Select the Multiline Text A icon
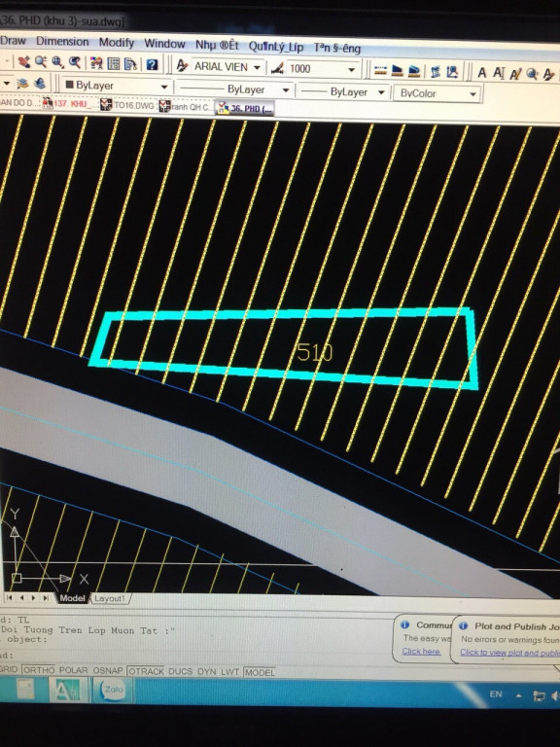This screenshot has height=747, width=560. pyautogui.click(x=482, y=73)
